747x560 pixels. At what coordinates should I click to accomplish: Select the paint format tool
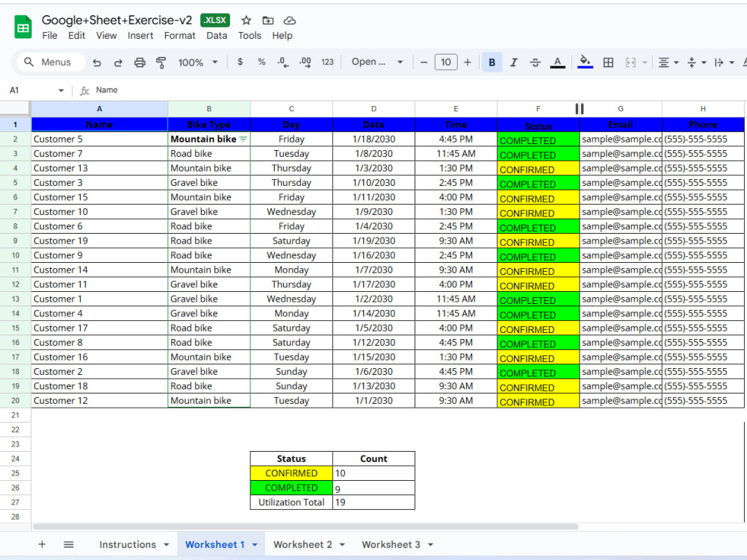[161, 63]
